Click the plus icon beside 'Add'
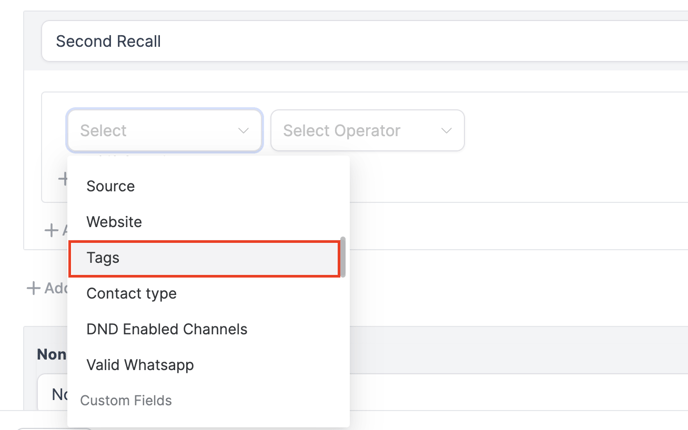The width and height of the screenshot is (688, 430). (x=33, y=288)
